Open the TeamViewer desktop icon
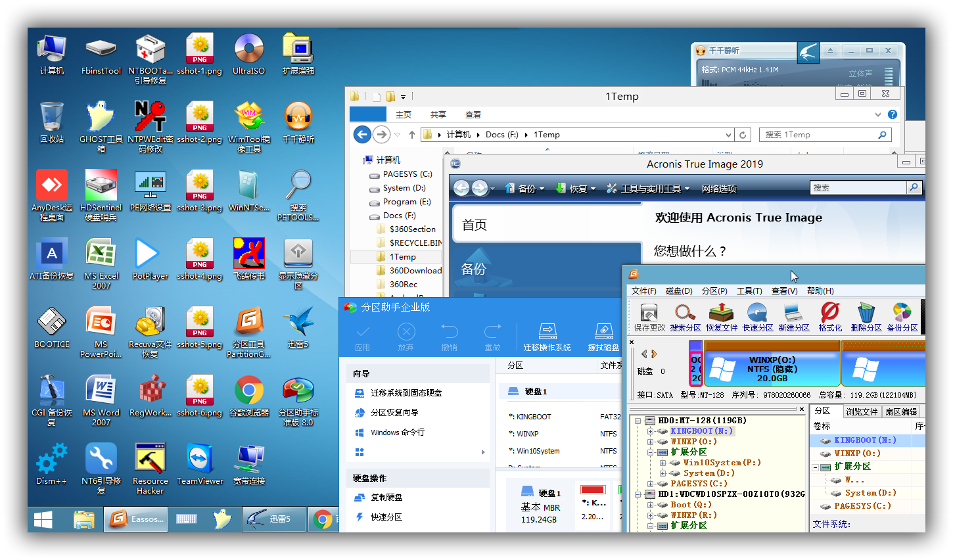953x560 pixels. pos(200,464)
